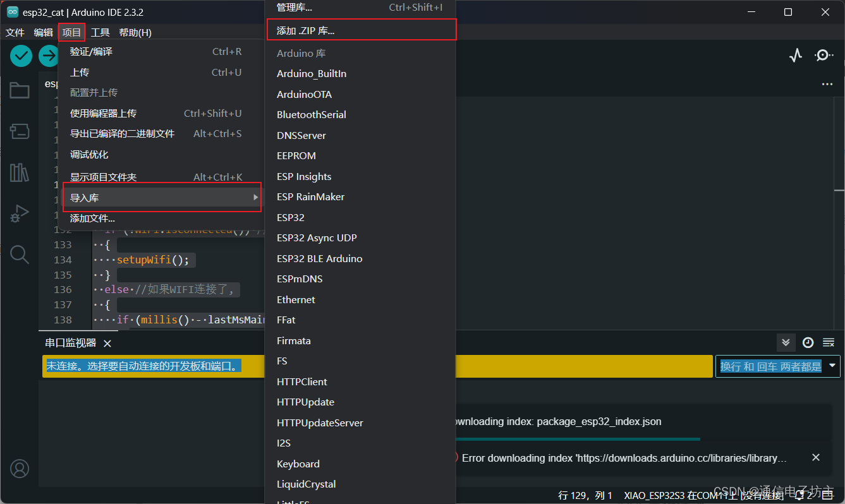845x504 pixels.
Task: Open the Library Manager sidebar icon
Action: coord(20,172)
